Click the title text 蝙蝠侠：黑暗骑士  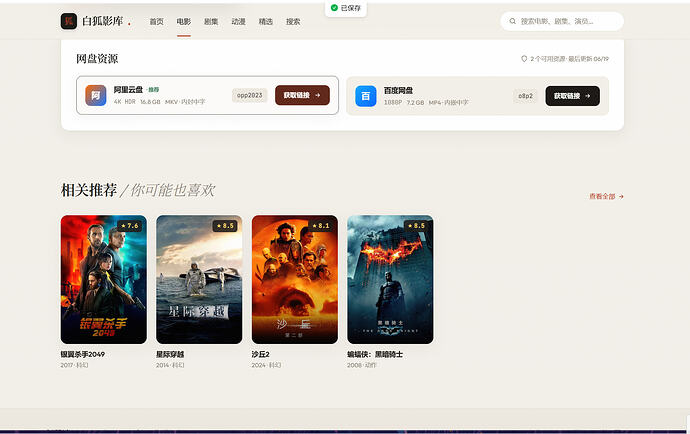tap(375, 354)
